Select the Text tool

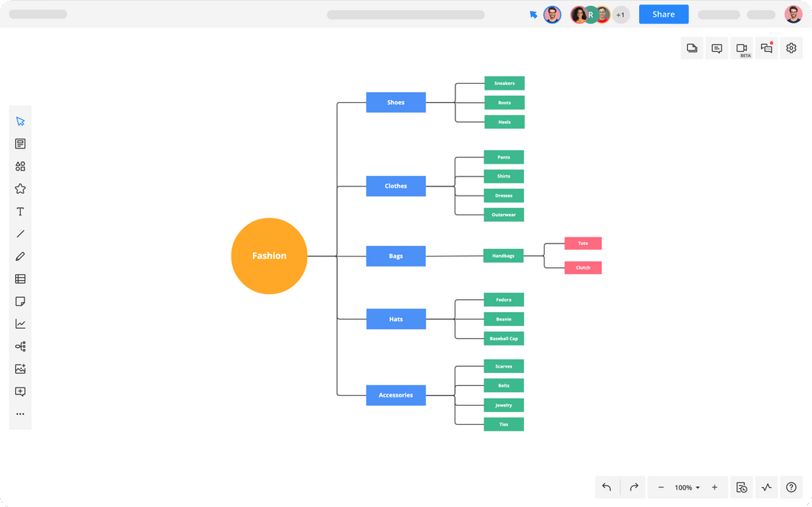(x=21, y=212)
